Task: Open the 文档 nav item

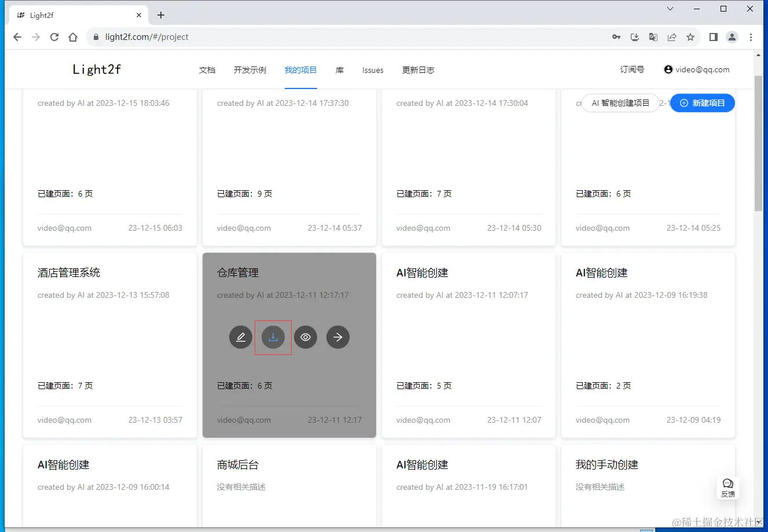Action: 207,70
